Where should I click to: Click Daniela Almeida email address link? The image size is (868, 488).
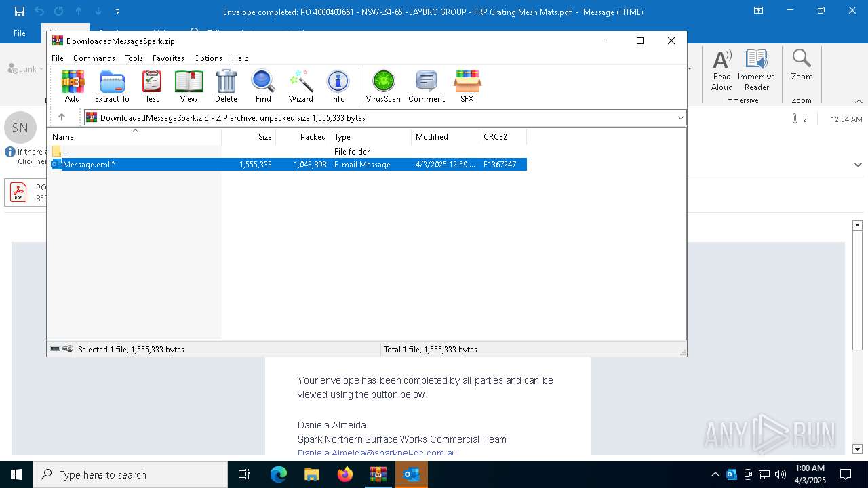click(x=377, y=453)
